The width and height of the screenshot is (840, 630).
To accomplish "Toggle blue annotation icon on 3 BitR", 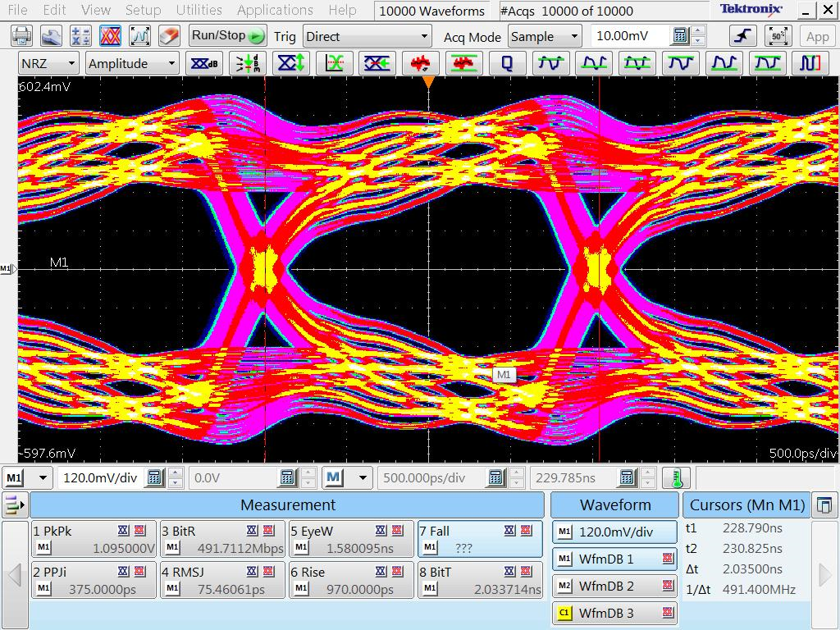I will pos(253,531).
